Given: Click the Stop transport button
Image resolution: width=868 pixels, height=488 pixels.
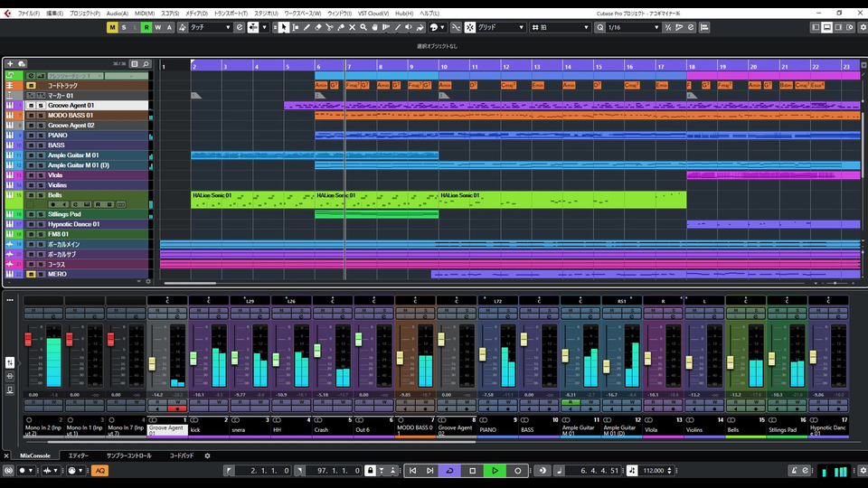Looking at the screenshot, I should point(472,471).
